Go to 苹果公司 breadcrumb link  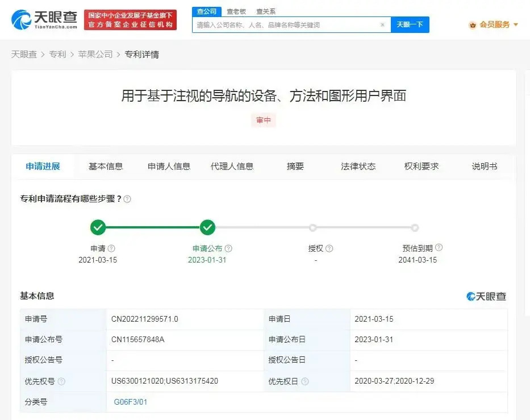tap(95, 54)
